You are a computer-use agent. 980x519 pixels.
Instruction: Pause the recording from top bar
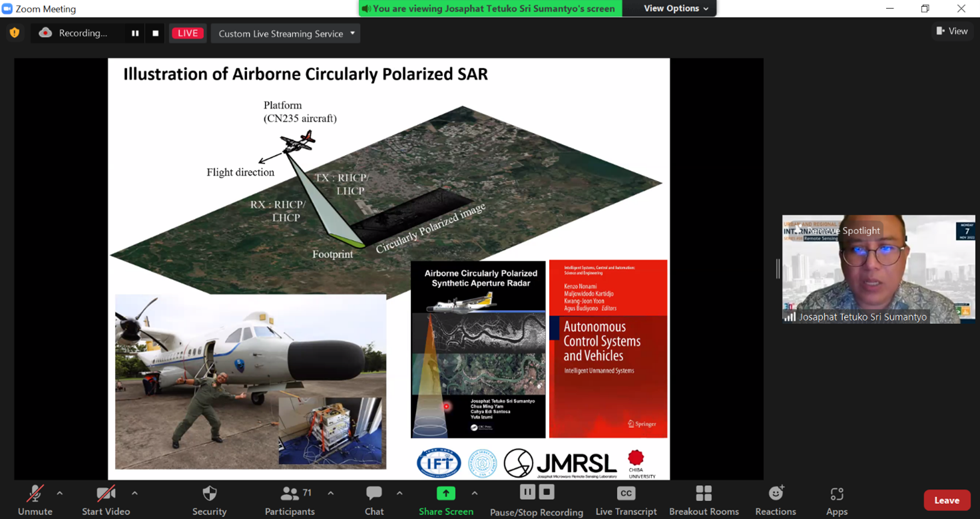[x=135, y=33]
